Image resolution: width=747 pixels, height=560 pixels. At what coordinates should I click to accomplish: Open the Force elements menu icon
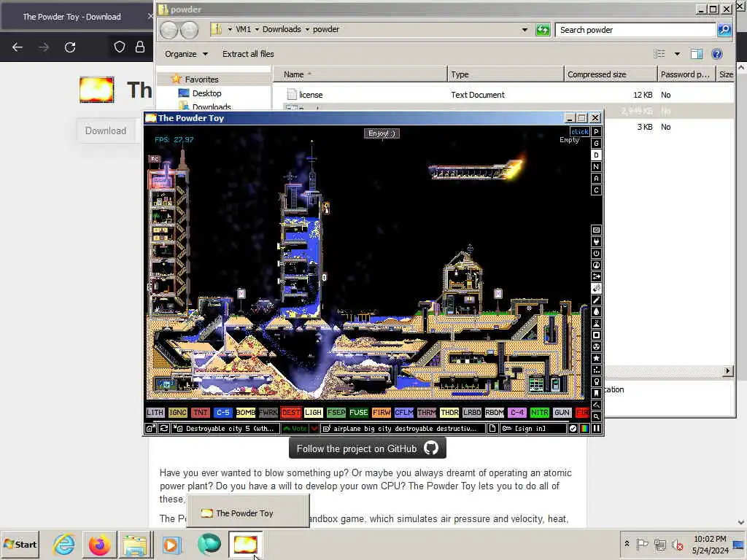[596, 276]
